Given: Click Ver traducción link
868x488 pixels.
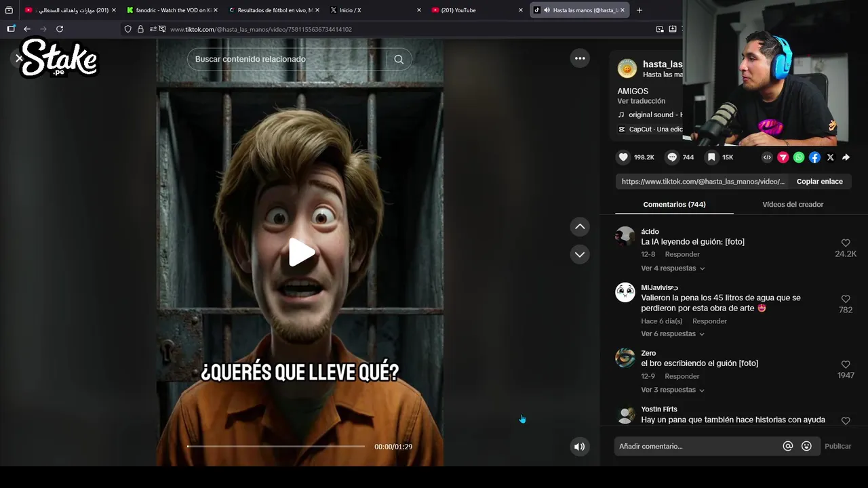Looking at the screenshot, I should (641, 101).
